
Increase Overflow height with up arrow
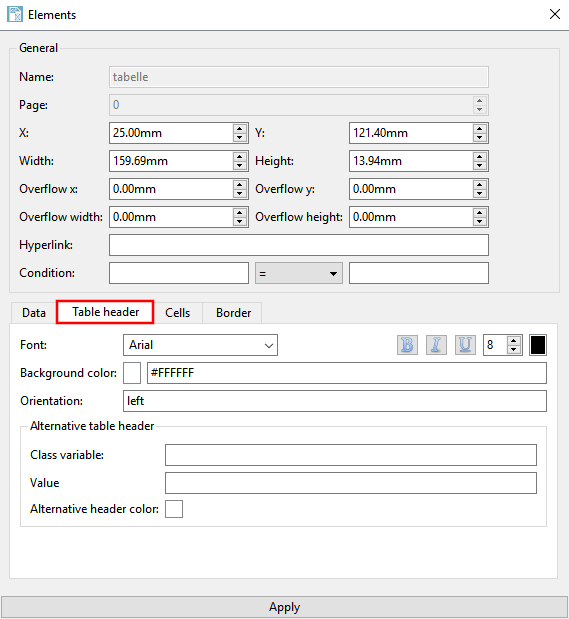(479, 213)
